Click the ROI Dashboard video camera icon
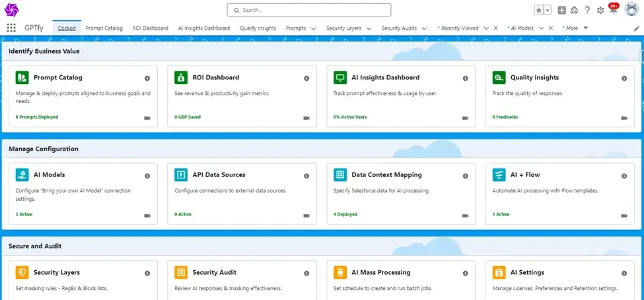Viewport: 644px width, 300px height. pyautogui.click(x=306, y=118)
